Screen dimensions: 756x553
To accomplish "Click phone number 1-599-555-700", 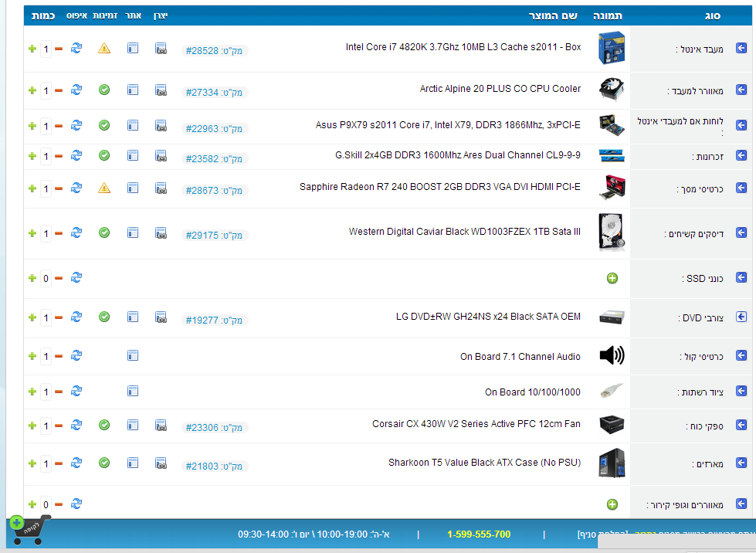I will (479, 534).
